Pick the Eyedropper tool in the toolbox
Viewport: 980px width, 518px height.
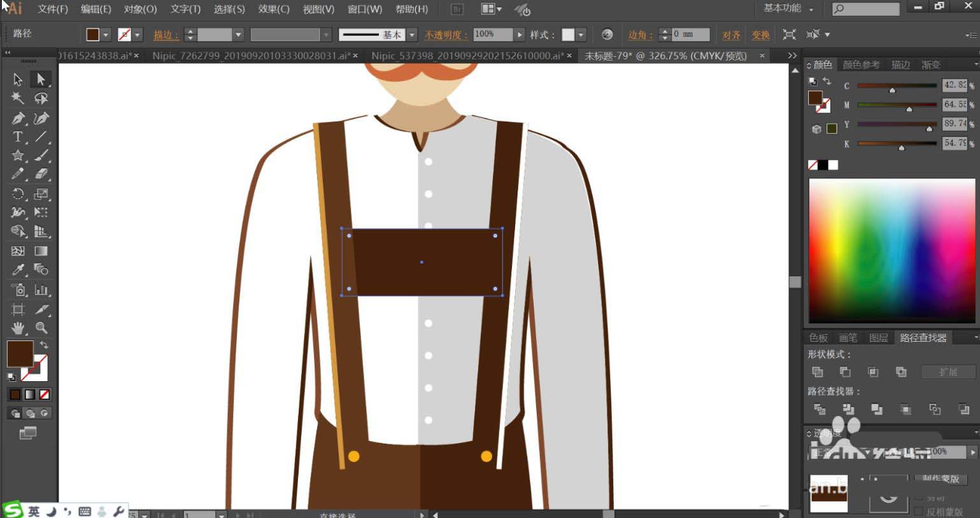click(x=18, y=270)
